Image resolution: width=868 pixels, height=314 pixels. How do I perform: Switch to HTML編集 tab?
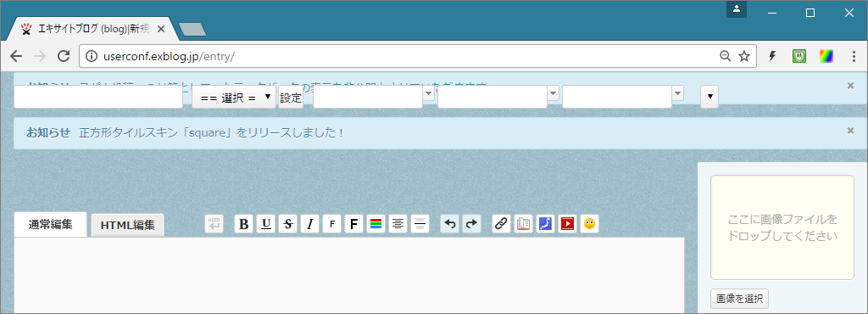[x=127, y=226]
